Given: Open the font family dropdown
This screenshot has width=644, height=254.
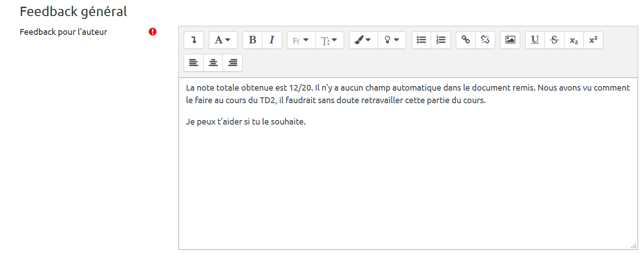Looking at the screenshot, I should 301,40.
